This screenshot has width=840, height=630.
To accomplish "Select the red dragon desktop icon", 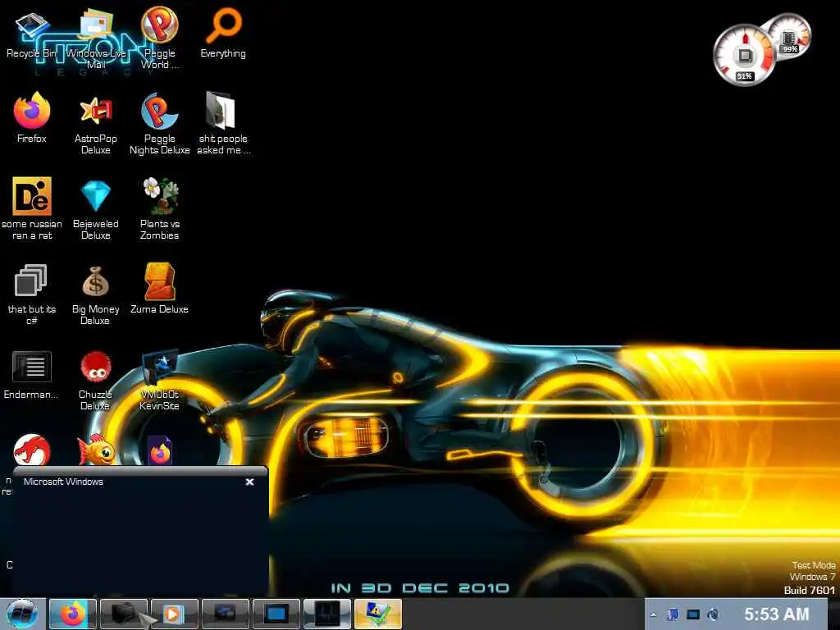I will pos(32,450).
